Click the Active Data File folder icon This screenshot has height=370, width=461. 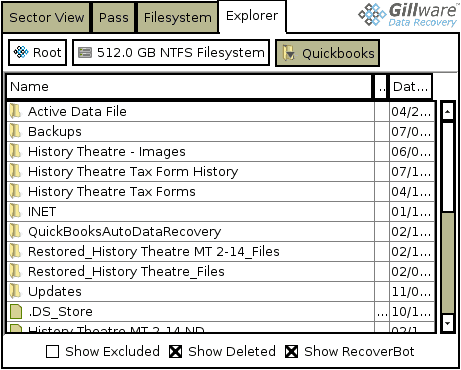15,111
